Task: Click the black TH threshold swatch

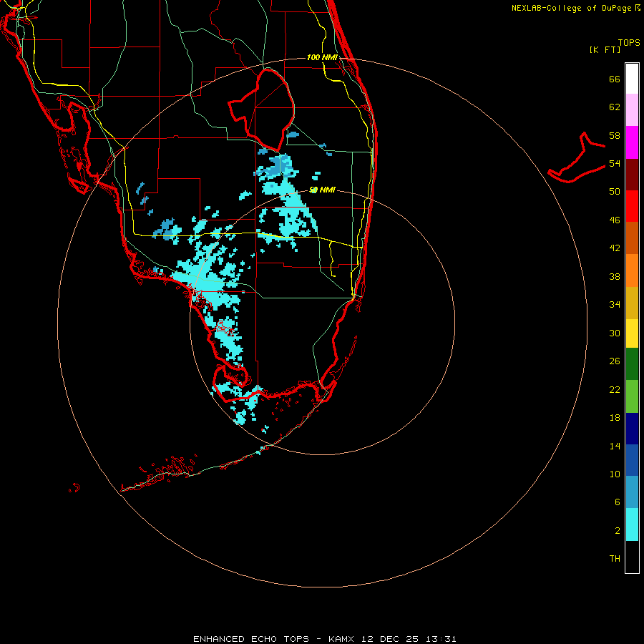Action: 632,557
